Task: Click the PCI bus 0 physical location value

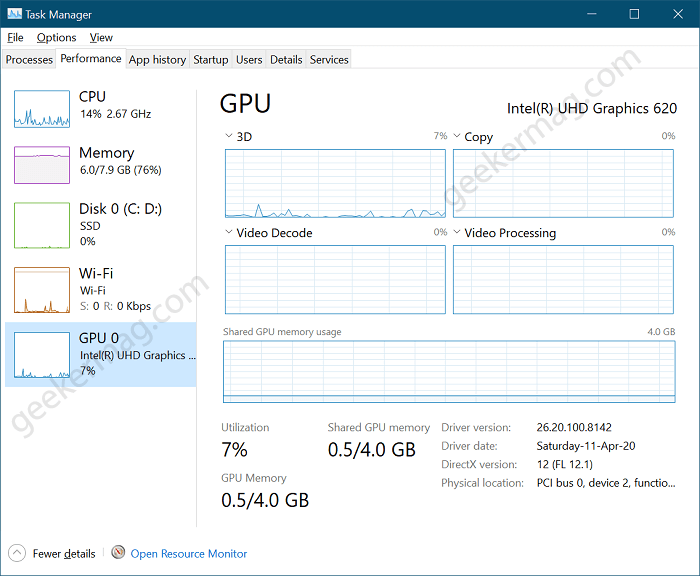Action: click(x=606, y=483)
